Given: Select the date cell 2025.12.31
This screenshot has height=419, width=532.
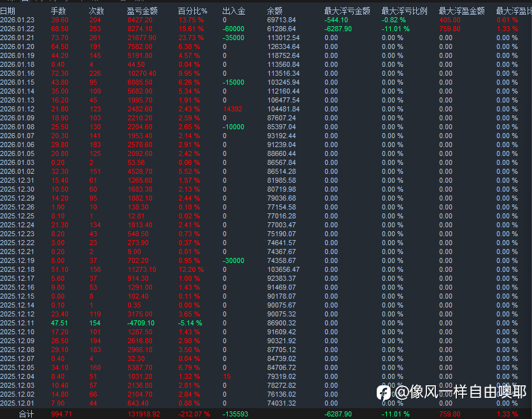Looking at the screenshot, I should click(x=17, y=180).
